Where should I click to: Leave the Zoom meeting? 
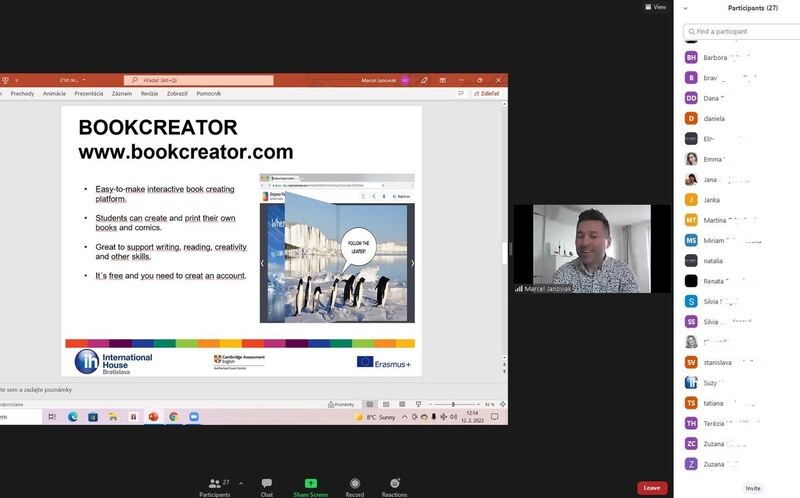coord(652,488)
